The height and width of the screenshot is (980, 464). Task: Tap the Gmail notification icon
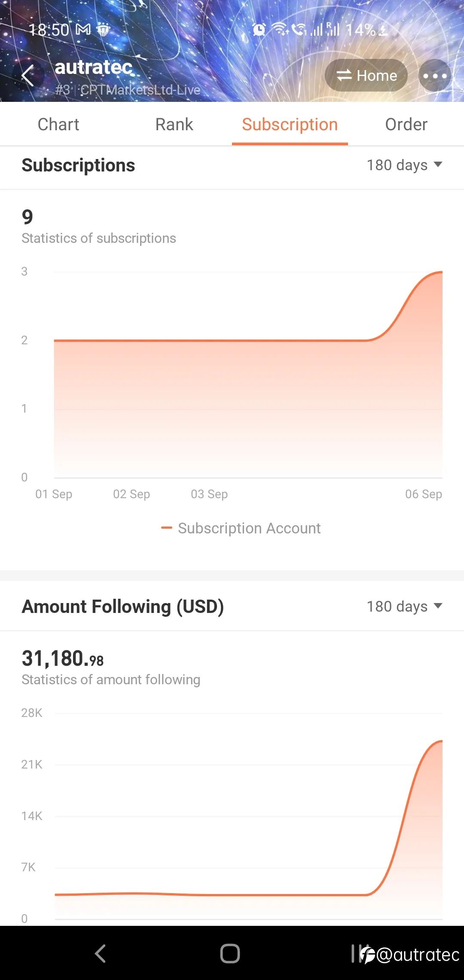click(x=83, y=29)
